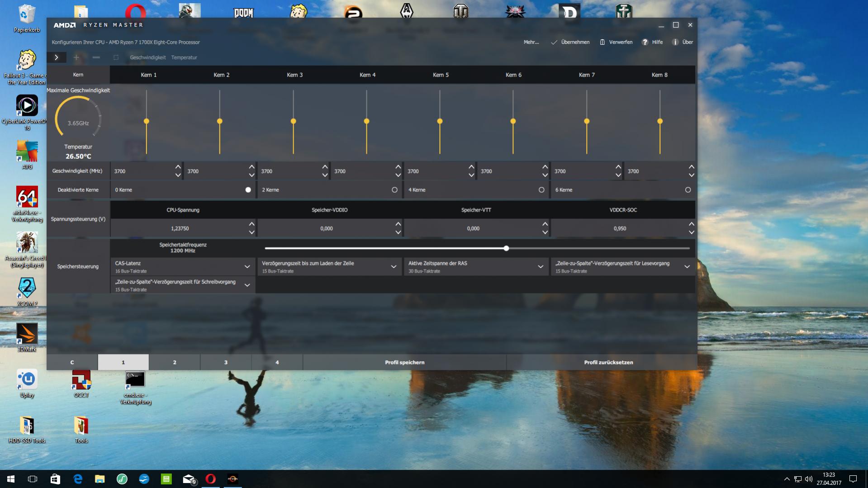Select profile tab 1
868x488 pixels.
tap(123, 362)
